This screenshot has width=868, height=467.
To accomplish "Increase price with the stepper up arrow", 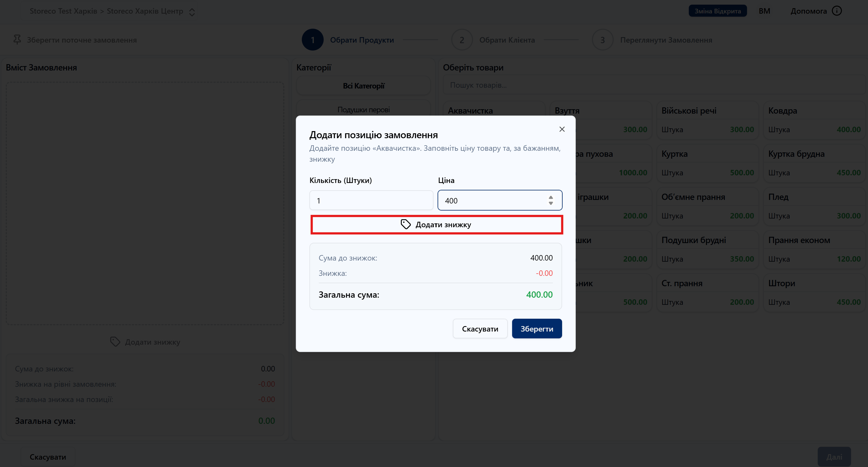I will (551, 197).
